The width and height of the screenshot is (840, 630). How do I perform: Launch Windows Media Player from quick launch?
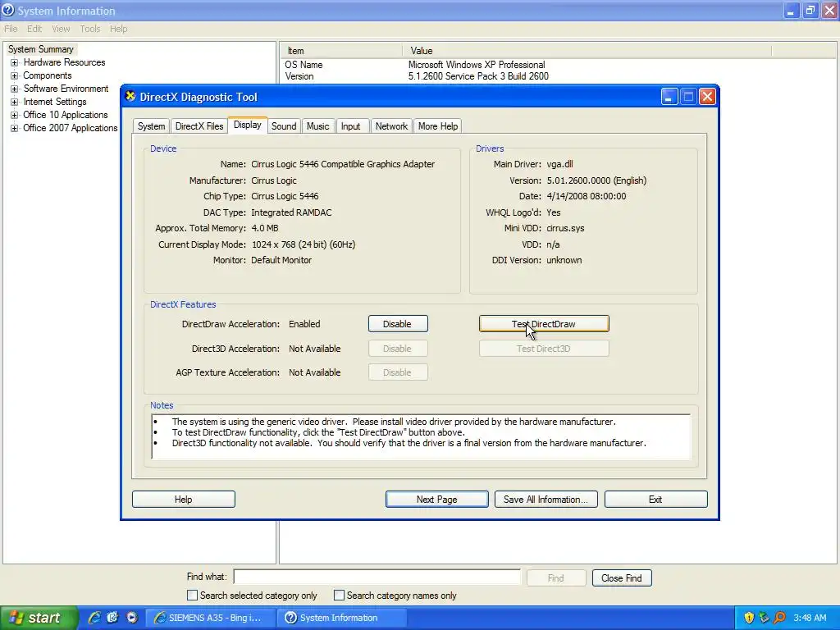click(132, 618)
